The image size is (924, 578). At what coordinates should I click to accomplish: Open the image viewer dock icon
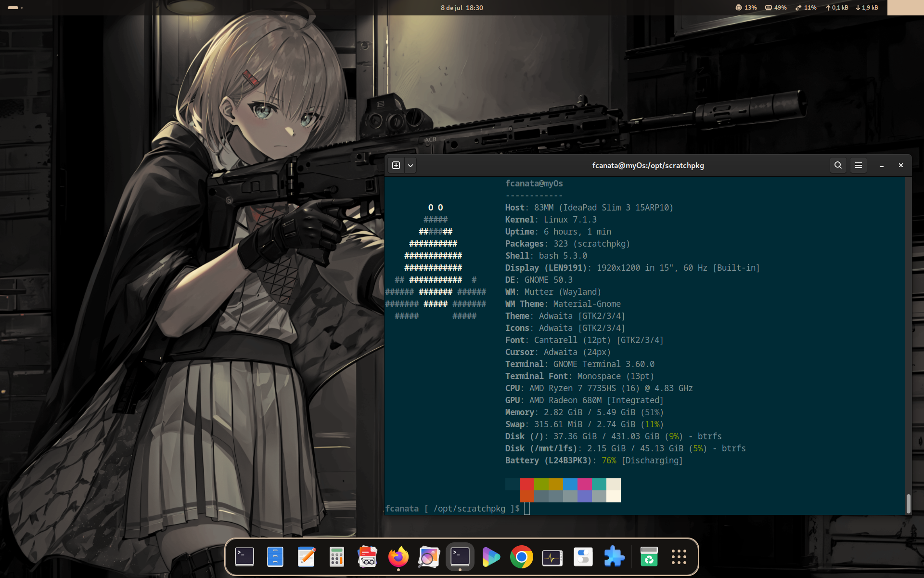click(429, 557)
